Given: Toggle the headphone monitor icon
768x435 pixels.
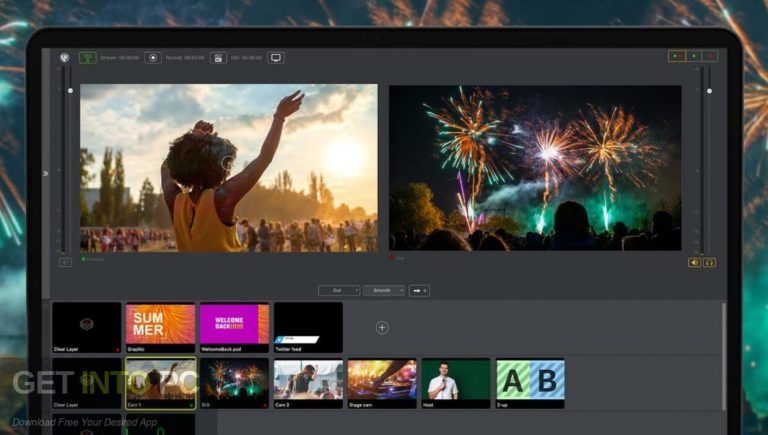Looking at the screenshot, I should click(709, 263).
